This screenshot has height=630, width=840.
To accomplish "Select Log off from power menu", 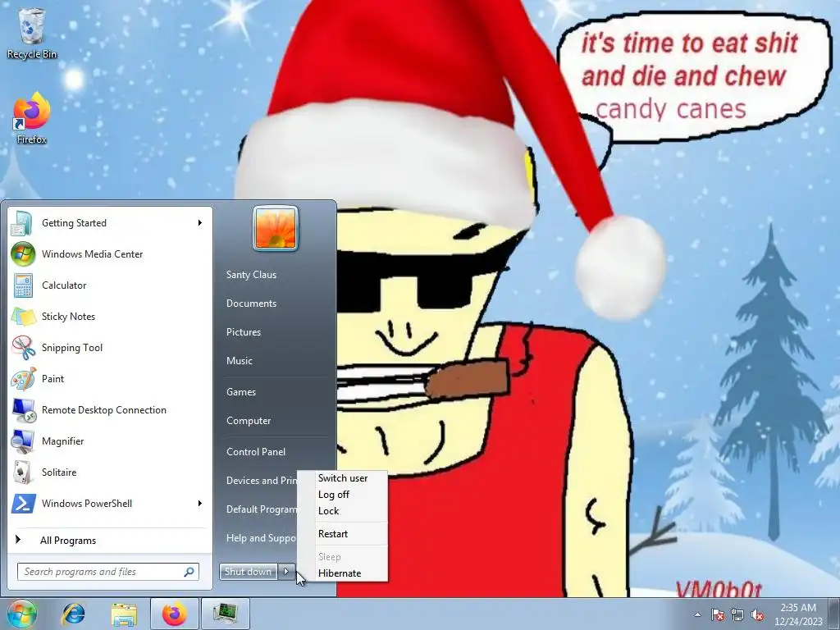I will pos(334,495).
